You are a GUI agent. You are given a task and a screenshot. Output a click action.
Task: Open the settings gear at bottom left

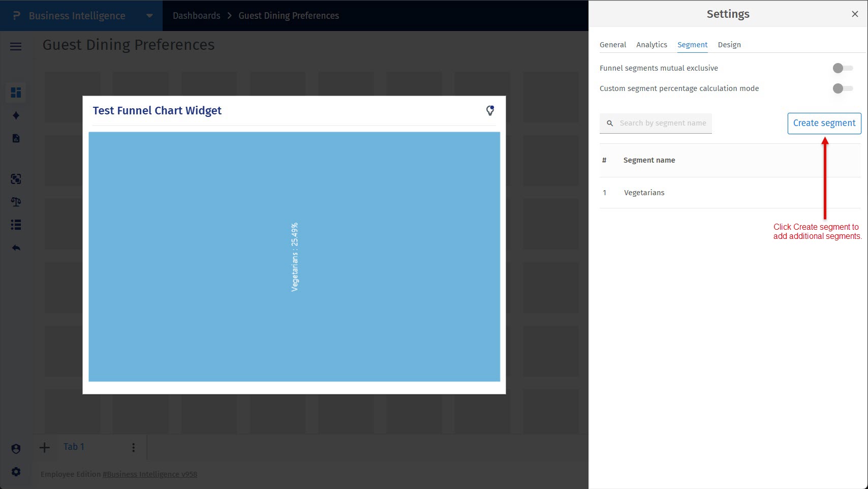(x=16, y=472)
